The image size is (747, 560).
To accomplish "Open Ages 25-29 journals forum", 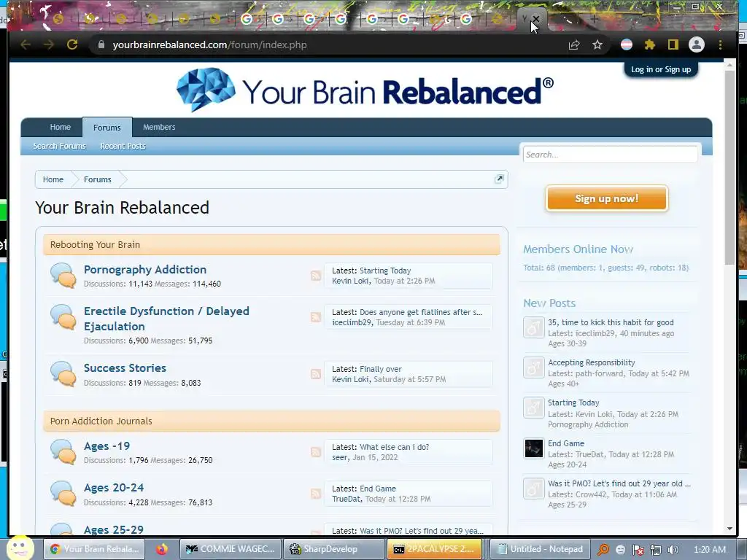I will coord(114,529).
